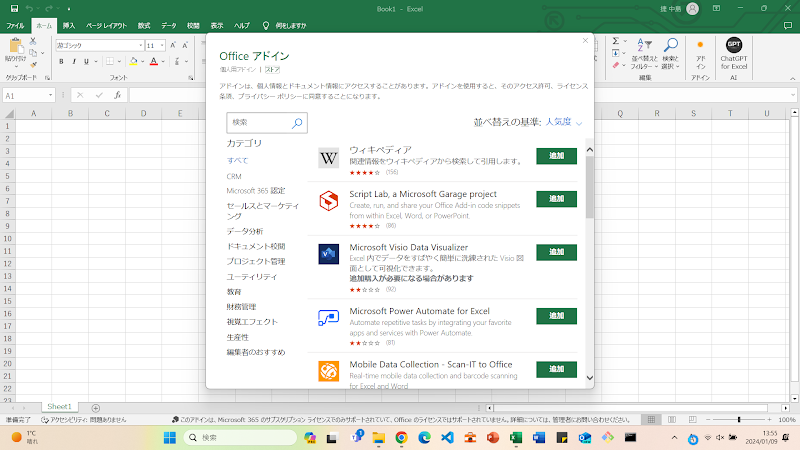Viewport: 800px width, 450px height.
Task: Toggle Italic formatting
Action: click(x=74, y=62)
